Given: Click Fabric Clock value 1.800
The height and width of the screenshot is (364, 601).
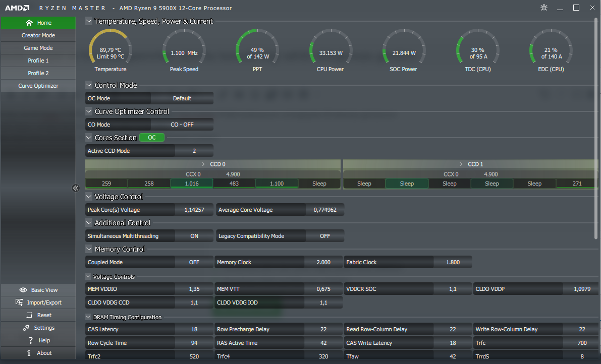Looking at the screenshot, I should point(453,262).
